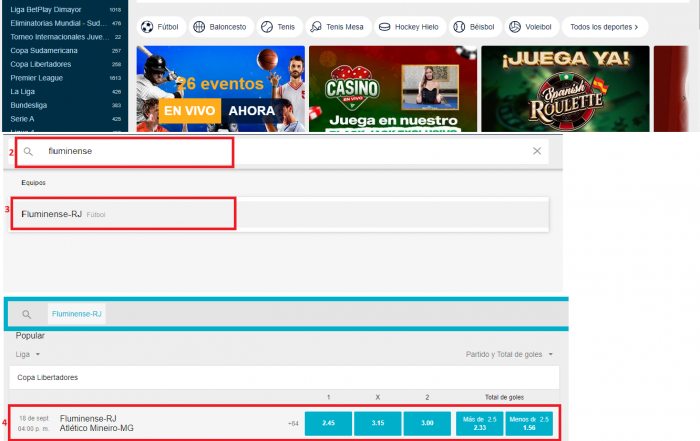Click the Fluminense-RJ search tag
Screen dimensions: 700x441
77,314
